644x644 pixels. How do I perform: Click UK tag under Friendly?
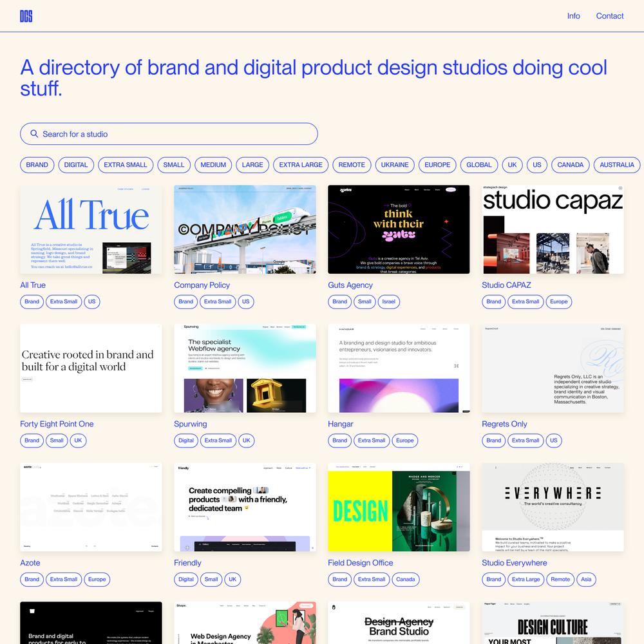click(x=232, y=579)
